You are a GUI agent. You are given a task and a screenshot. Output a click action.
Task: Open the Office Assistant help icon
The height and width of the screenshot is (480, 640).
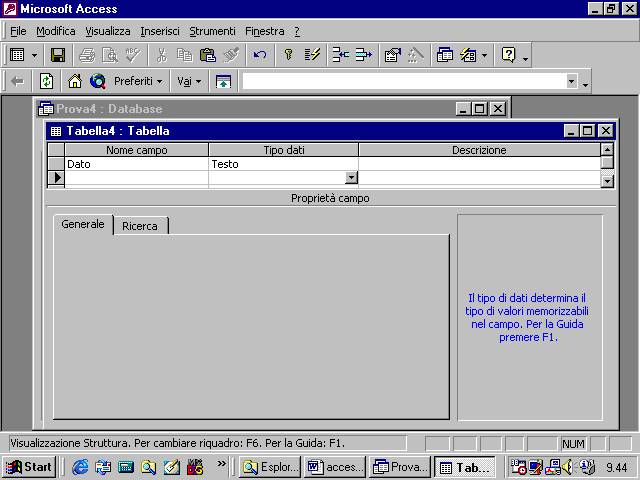(508, 55)
